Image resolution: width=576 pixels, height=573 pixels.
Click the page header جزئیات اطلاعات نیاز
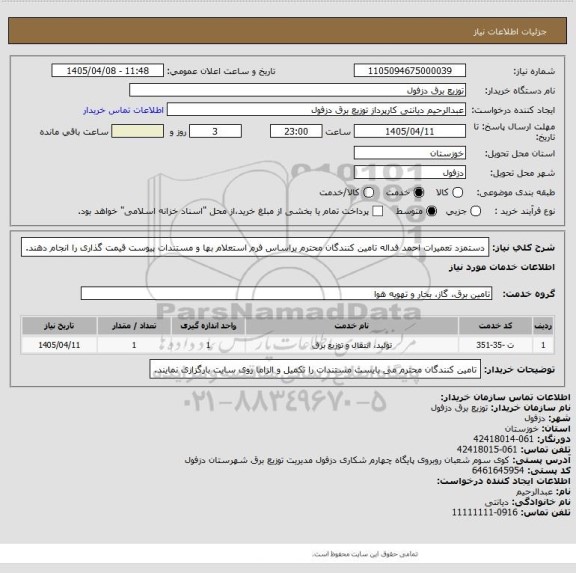pyautogui.click(x=510, y=32)
